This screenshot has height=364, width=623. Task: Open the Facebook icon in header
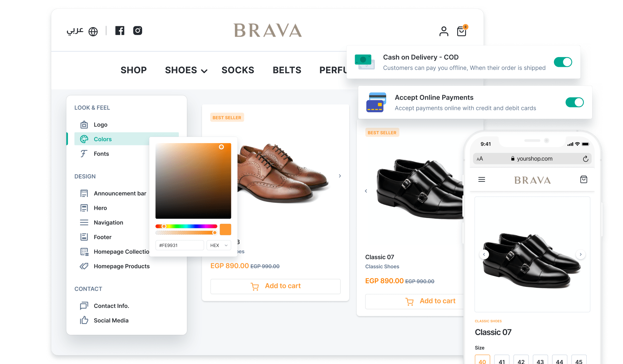pos(120,30)
